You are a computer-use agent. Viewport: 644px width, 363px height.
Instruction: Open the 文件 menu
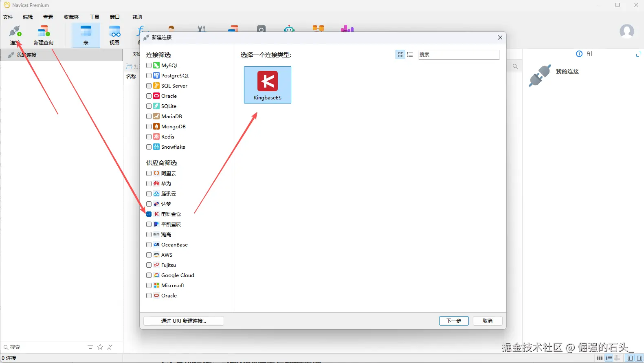8,17
